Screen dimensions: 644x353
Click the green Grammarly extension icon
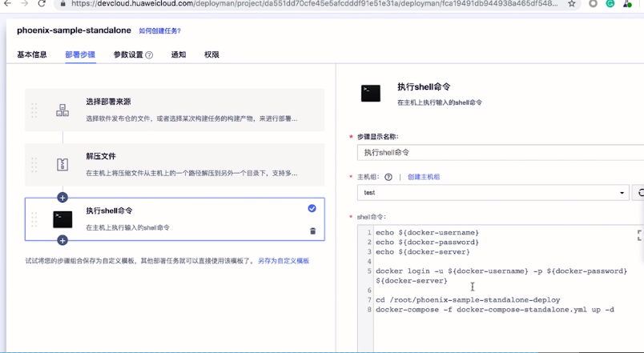[x=610, y=4]
